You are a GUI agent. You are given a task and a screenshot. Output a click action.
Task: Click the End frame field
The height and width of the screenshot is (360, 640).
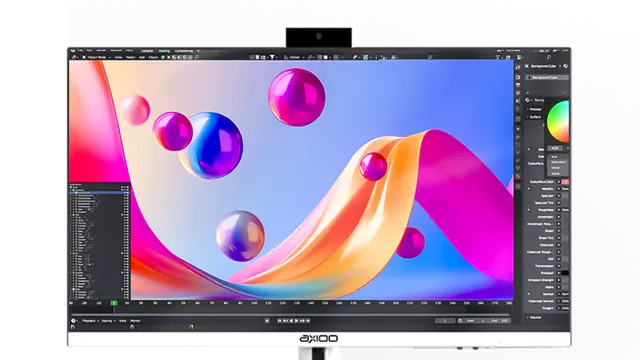coord(498,321)
